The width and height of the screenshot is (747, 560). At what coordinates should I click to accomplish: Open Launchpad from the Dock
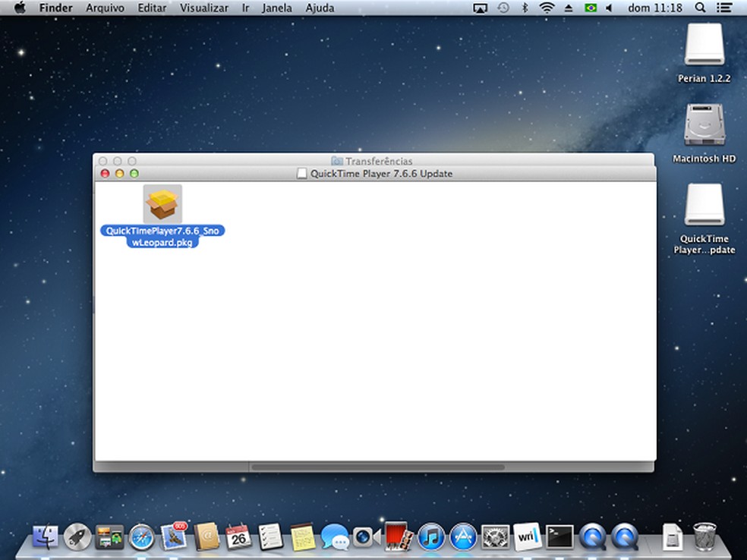coord(78,539)
